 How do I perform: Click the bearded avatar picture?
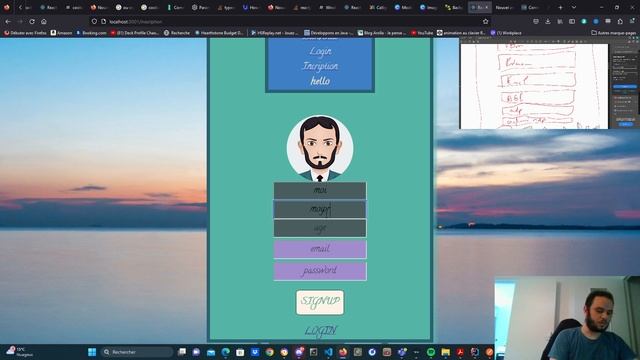tap(320, 148)
